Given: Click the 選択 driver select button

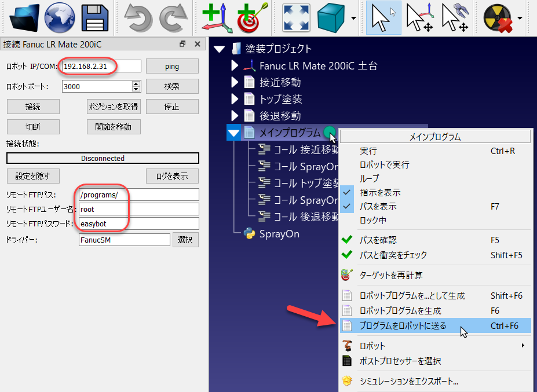Looking at the screenshot, I should 185,240.
